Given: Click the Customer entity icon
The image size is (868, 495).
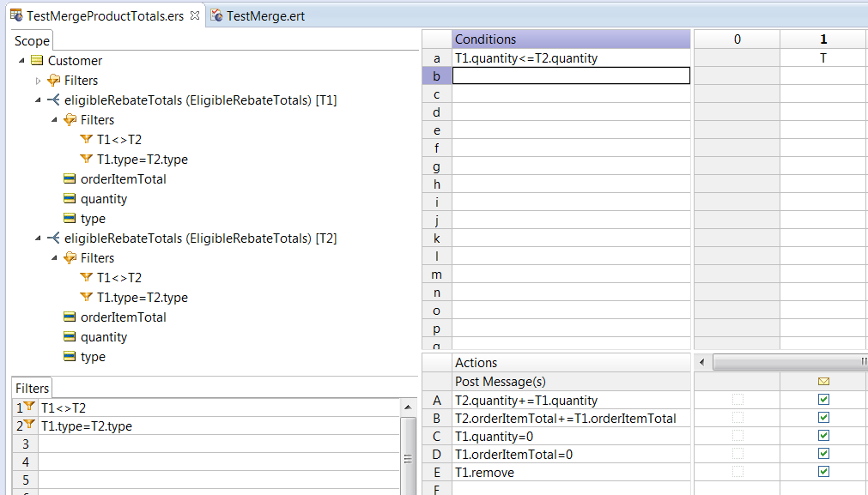Looking at the screenshot, I should [37, 60].
